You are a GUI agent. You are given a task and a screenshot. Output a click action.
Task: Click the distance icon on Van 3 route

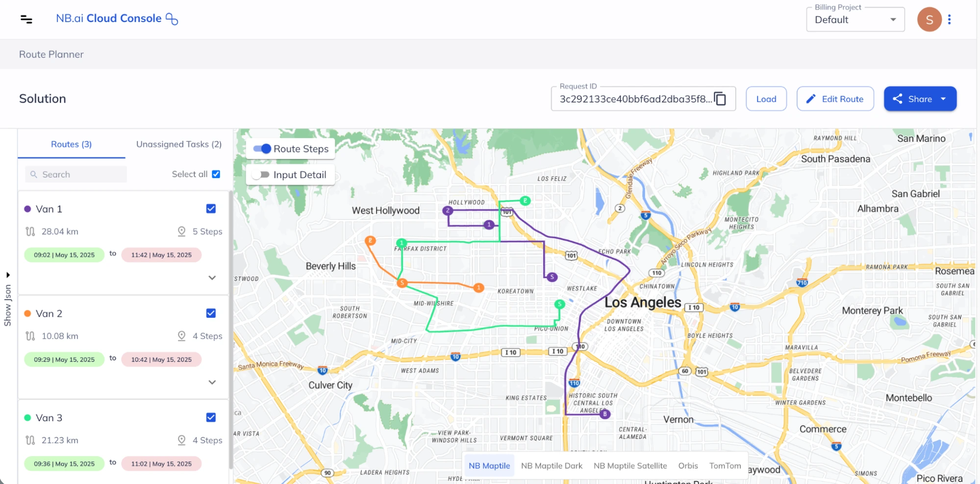point(30,440)
